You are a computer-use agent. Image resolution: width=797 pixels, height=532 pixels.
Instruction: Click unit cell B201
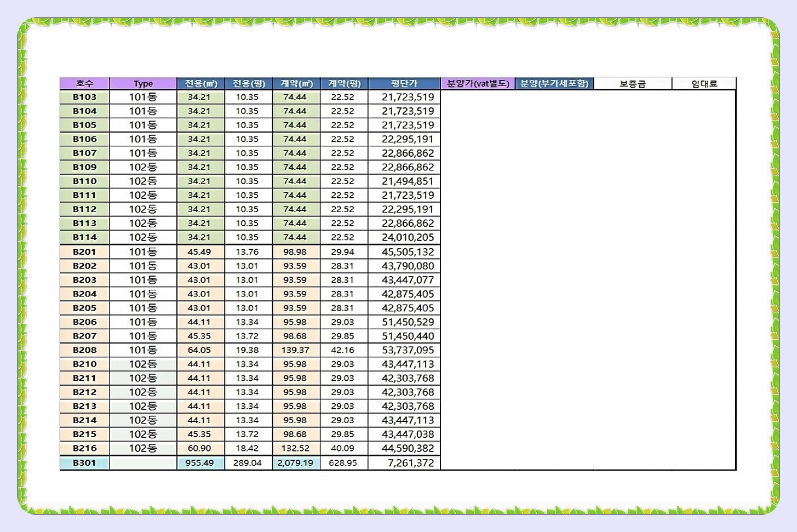coord(84,252)
